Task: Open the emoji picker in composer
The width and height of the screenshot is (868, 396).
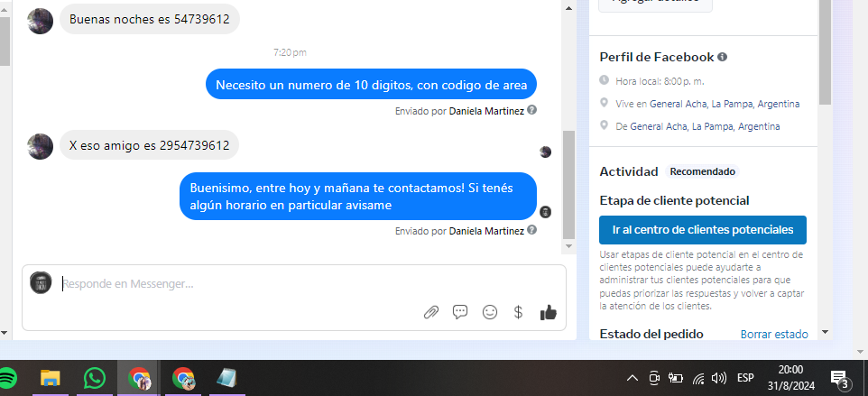Action: click(x=490, y=312)
